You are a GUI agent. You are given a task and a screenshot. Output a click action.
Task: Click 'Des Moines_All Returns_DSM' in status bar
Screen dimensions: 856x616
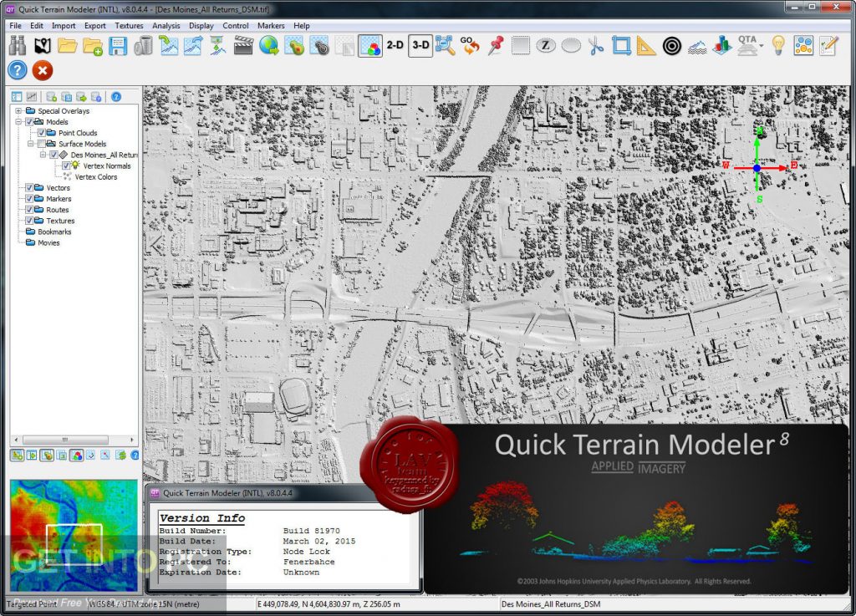551,604
